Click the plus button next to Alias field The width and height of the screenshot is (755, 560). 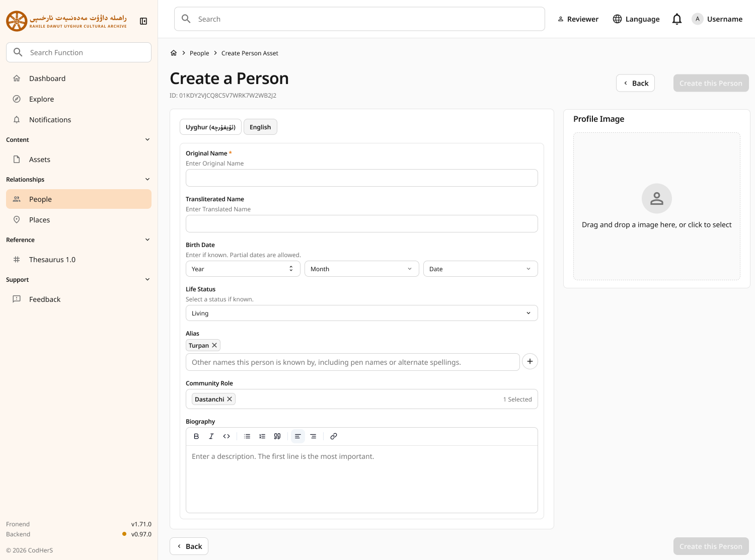click(x=530, y=361)
